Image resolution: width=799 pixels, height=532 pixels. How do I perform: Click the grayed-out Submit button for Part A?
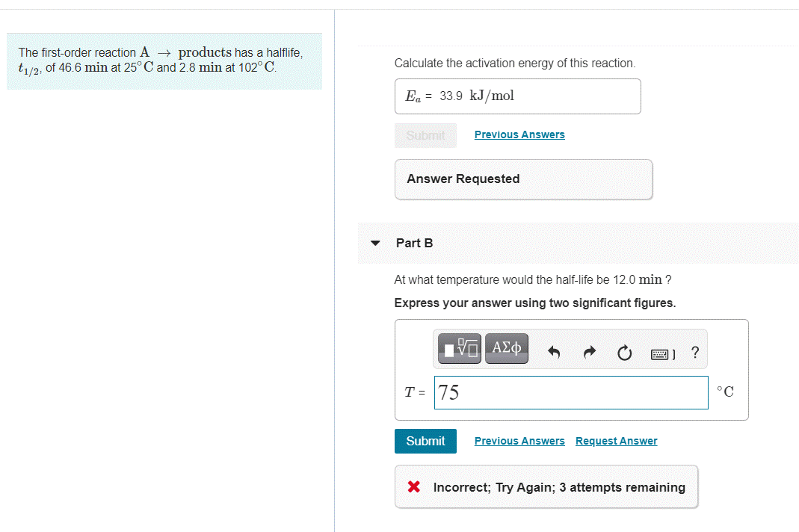pos(425,135)
